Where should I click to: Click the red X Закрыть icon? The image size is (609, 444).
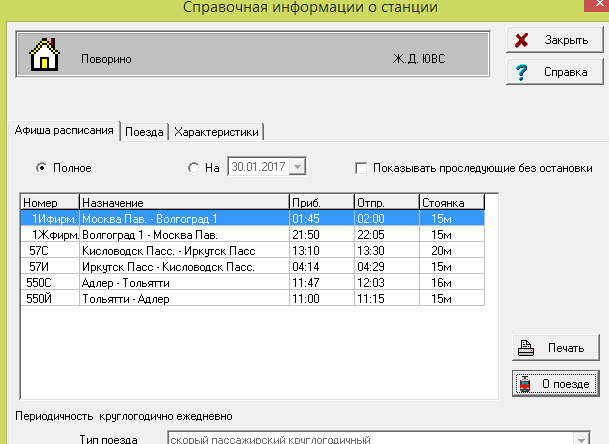pos(521,40)
